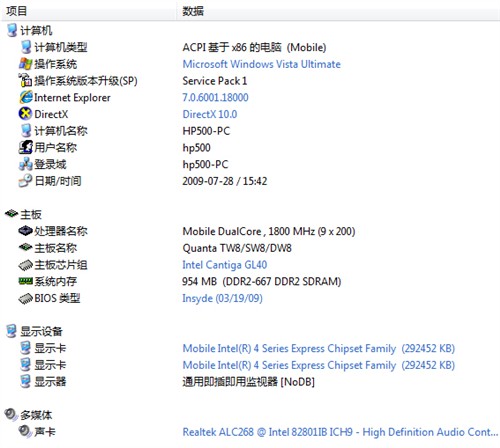This screenshot has height=448, width=500.
Task: Click the Internet Explorer icon
Action: tap(26, 97)
